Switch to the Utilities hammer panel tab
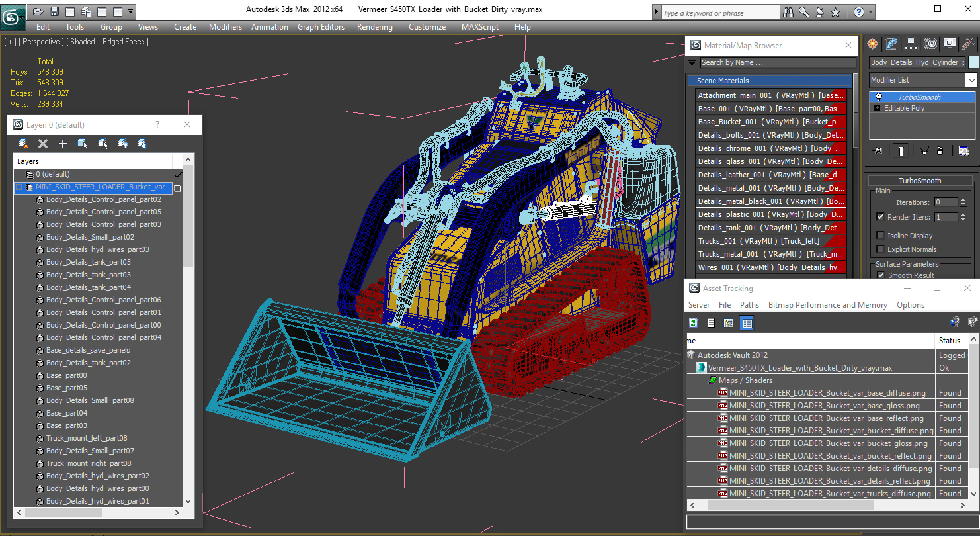This screenshot has height=536, width=980. tap(969, 44)
